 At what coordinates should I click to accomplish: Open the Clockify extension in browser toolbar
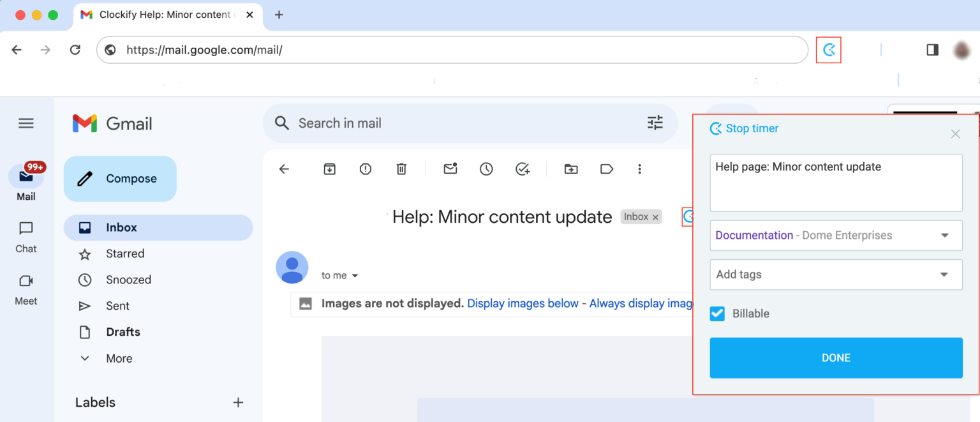[x=828, y=49]
